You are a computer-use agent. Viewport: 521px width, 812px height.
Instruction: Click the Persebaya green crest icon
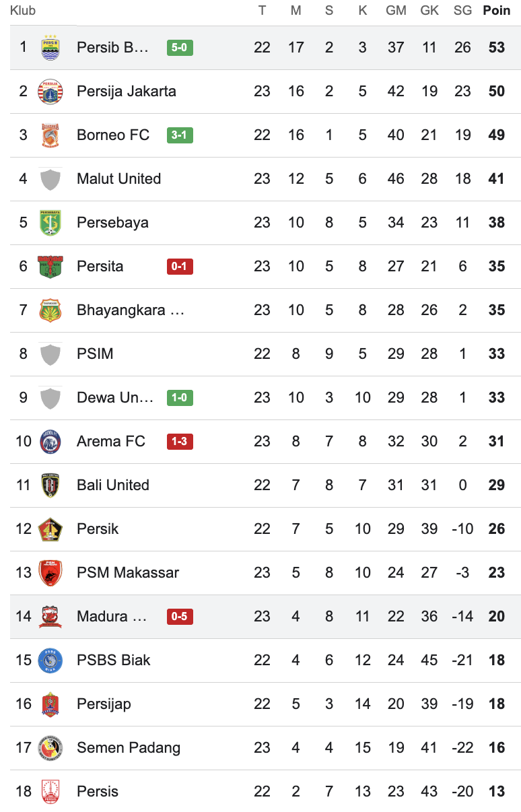coord(50,223)
